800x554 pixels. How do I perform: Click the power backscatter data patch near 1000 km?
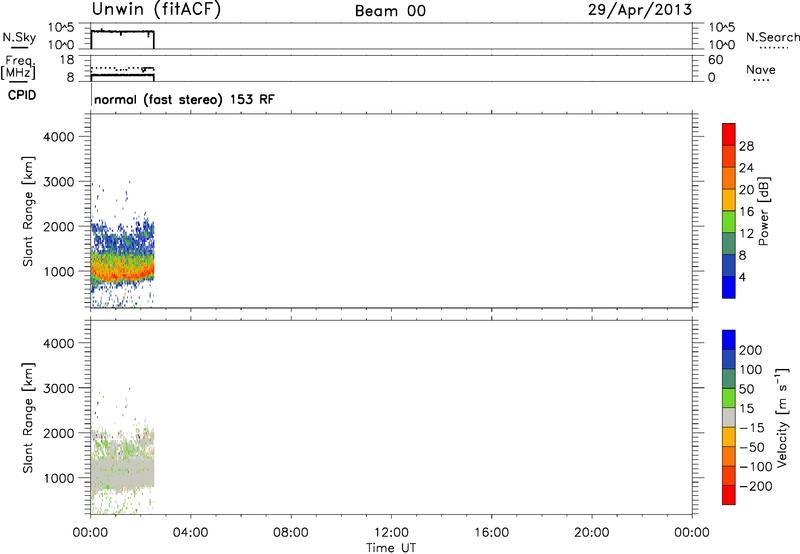point(122,266)
